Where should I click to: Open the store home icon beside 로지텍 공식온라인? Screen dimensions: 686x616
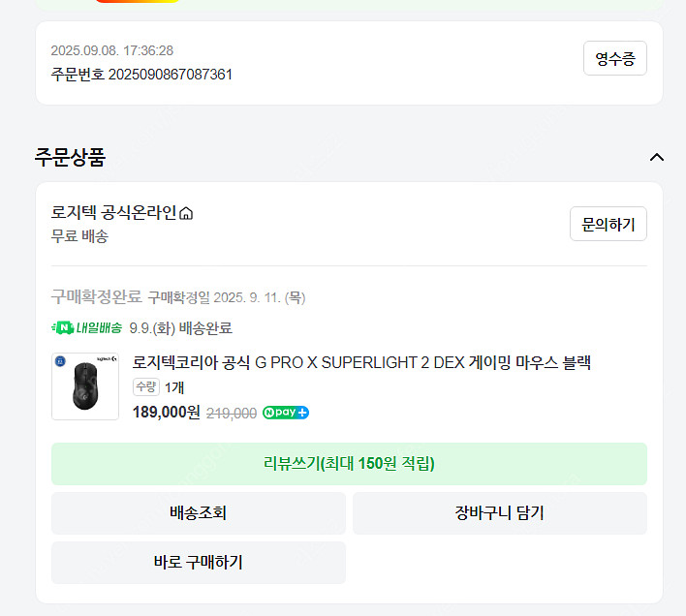[x=187, y=214]
